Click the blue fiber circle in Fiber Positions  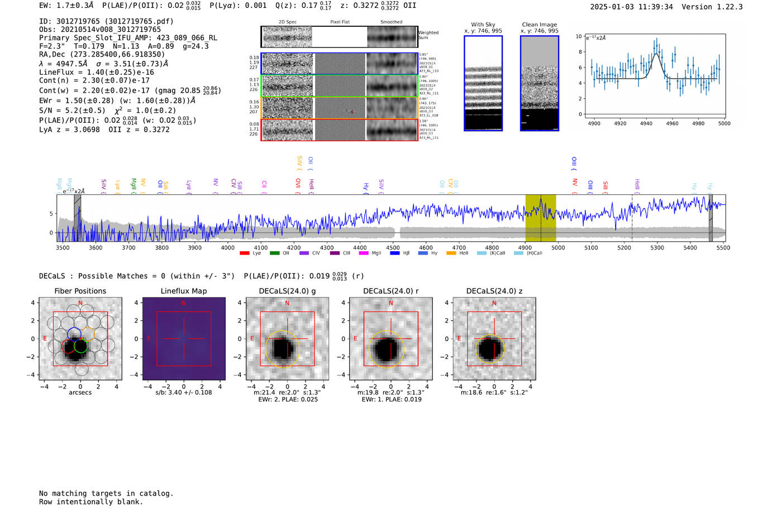(74, 334)
